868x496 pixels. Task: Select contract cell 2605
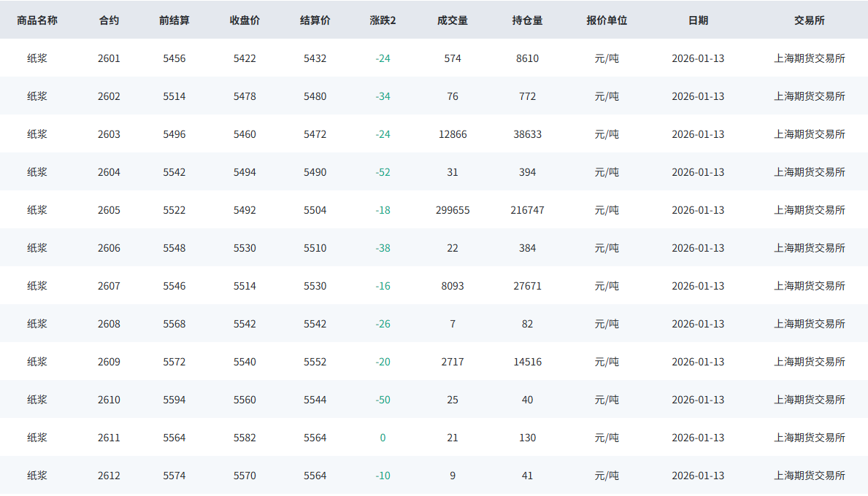pyautogui.click(x=109, y=210)
